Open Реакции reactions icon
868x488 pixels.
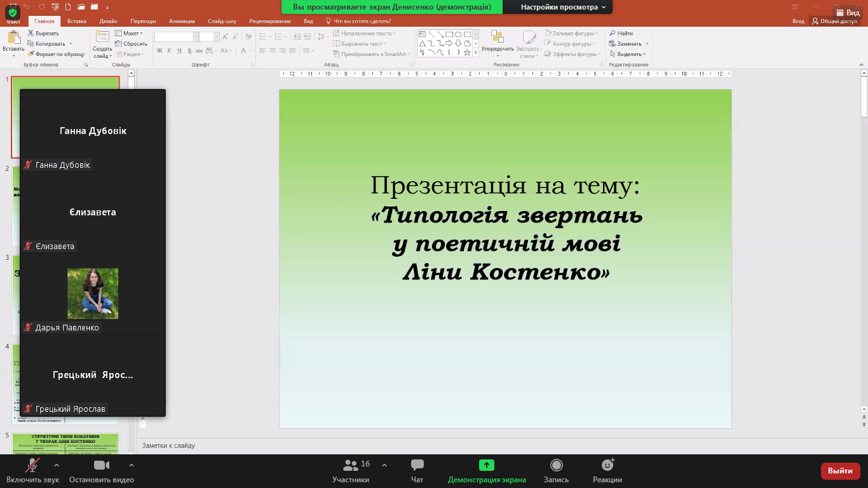(607, 465)
